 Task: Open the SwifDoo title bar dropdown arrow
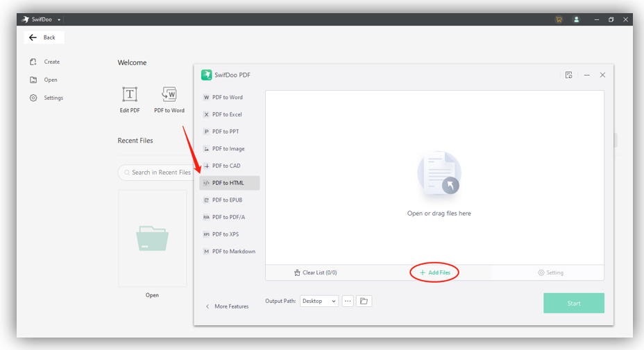59,19
